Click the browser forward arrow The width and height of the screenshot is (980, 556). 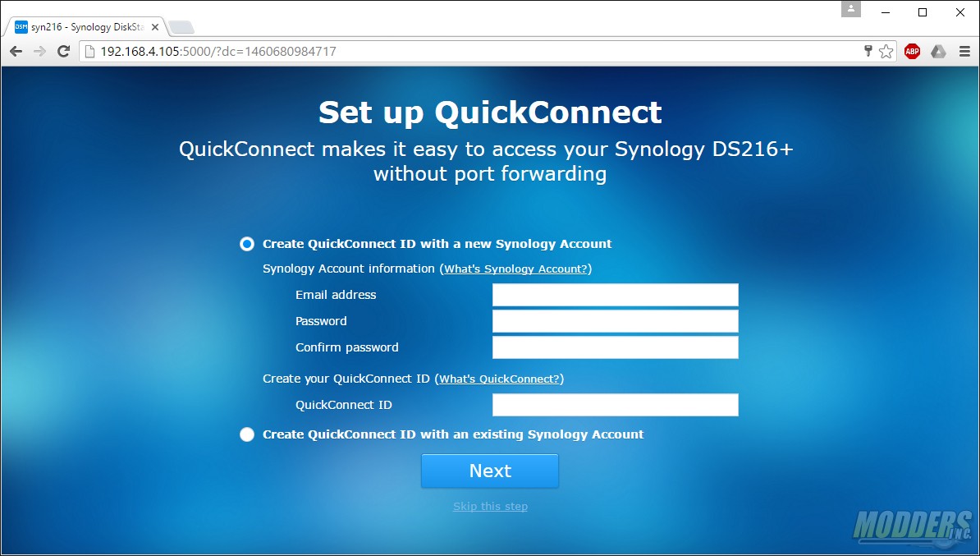(x=39, y=51)
